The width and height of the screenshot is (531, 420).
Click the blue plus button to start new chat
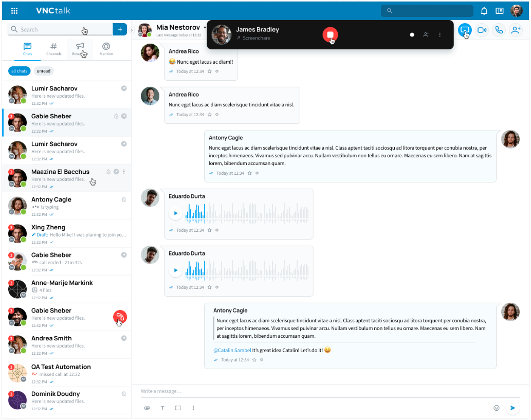[120, 29]
